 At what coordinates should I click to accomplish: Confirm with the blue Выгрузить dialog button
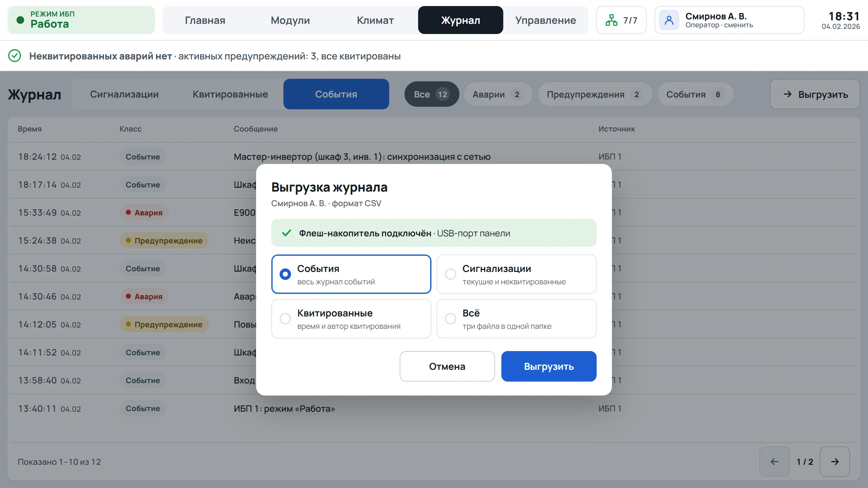pos(549,366)
